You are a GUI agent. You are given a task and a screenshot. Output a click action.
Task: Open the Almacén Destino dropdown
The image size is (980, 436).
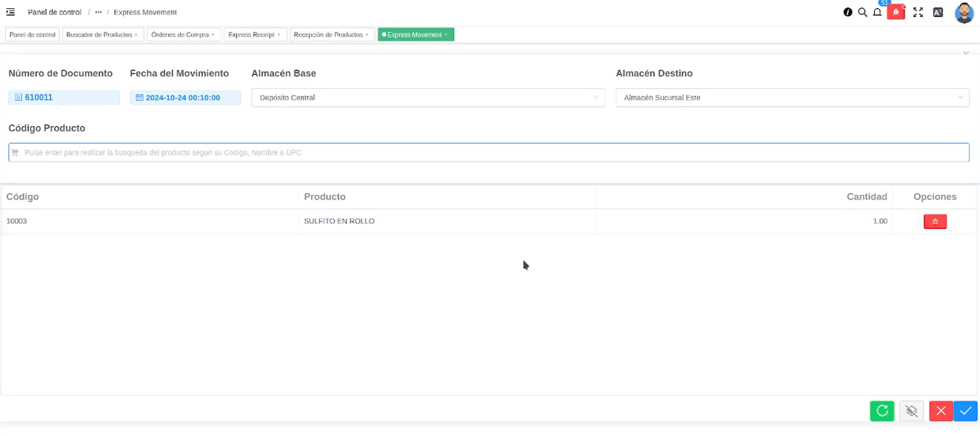(x=792, y=98)
